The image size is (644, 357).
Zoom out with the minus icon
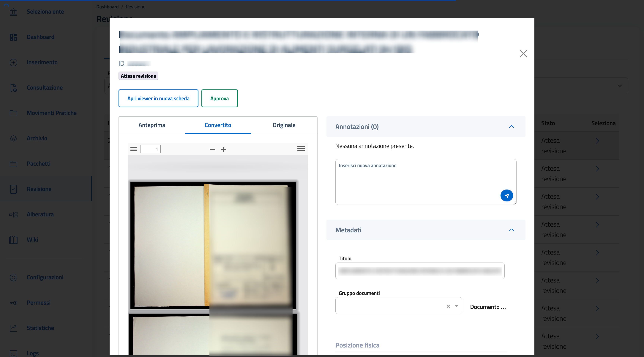[212, 149]
